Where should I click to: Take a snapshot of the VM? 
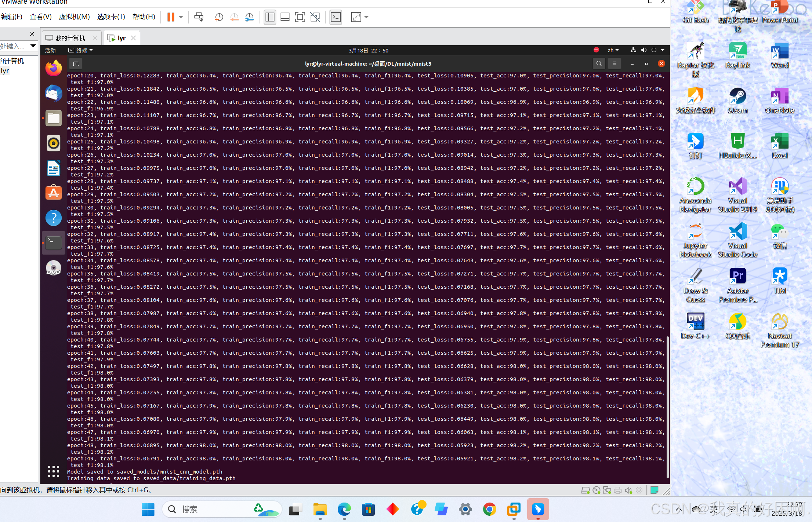pyautogui.click(x=219, y=17)
